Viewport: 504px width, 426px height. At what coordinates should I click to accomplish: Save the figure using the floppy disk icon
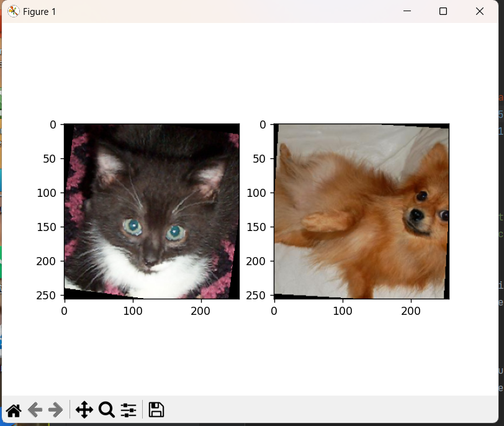pyautogui.click(x=156, y=410)
